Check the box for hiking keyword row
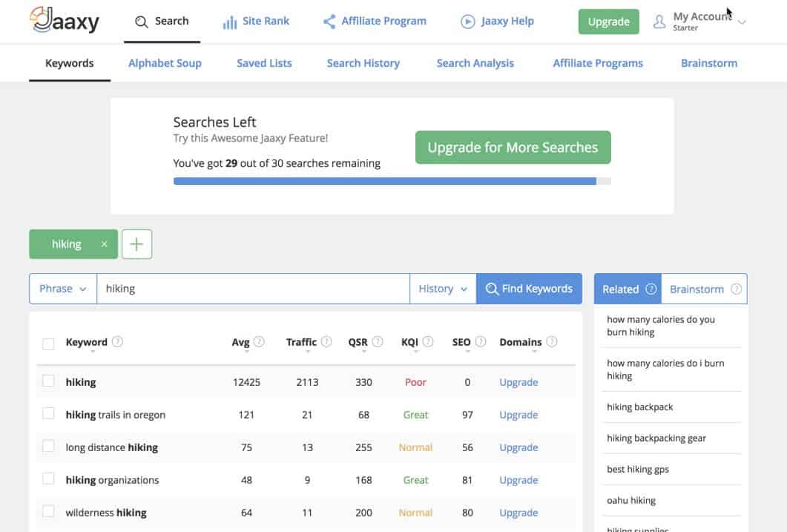The width and height of the screenshot is (787, 532). (x=48, y=381)
